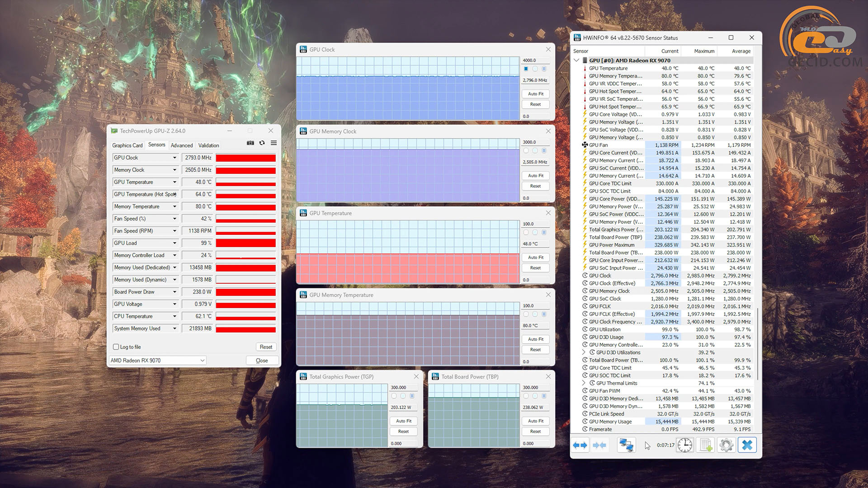Click the HWiNFO clock reset-timer icon
The height and width of the screenshot is (488, 868).
(x=684, y=445)
